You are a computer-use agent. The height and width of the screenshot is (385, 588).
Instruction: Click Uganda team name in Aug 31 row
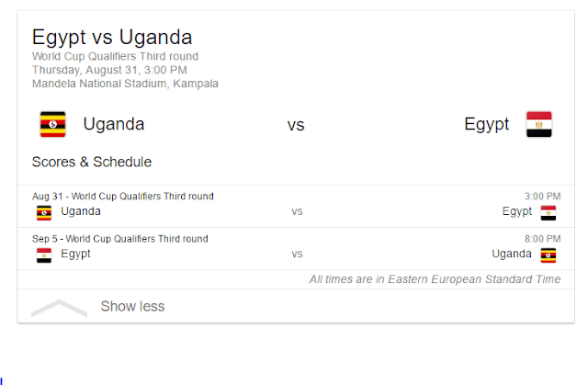coord(81,211)
